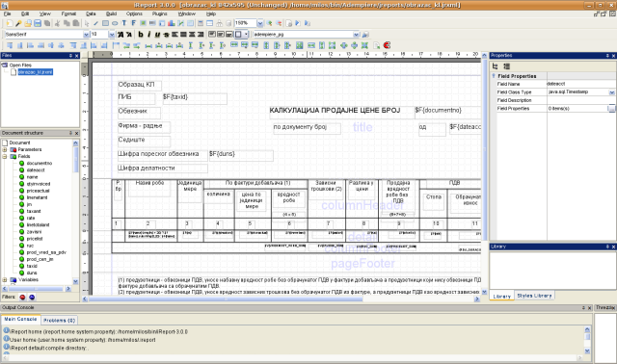
Task: Open the Build menu
Action: point(111,13)
